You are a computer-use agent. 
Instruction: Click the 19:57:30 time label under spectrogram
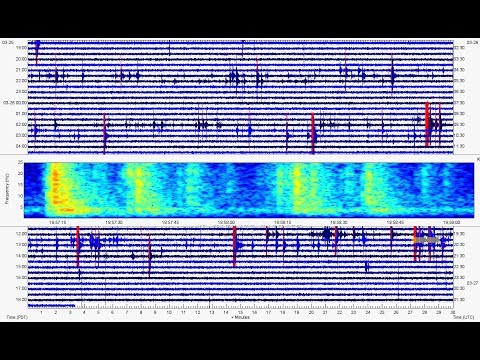point(114,222)
